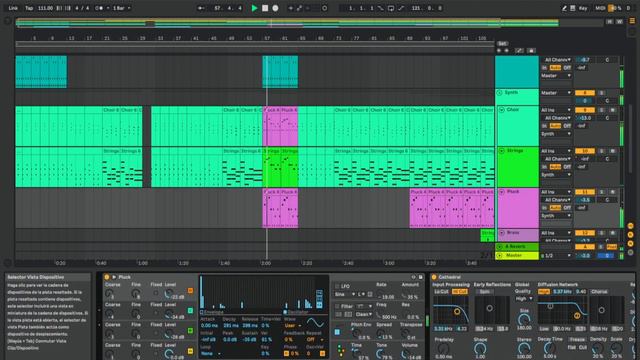Image resolution: width=640 pixels, height=360 pixels.
Task: Click the MIDI map mode switch
Action: pos(600,8)
